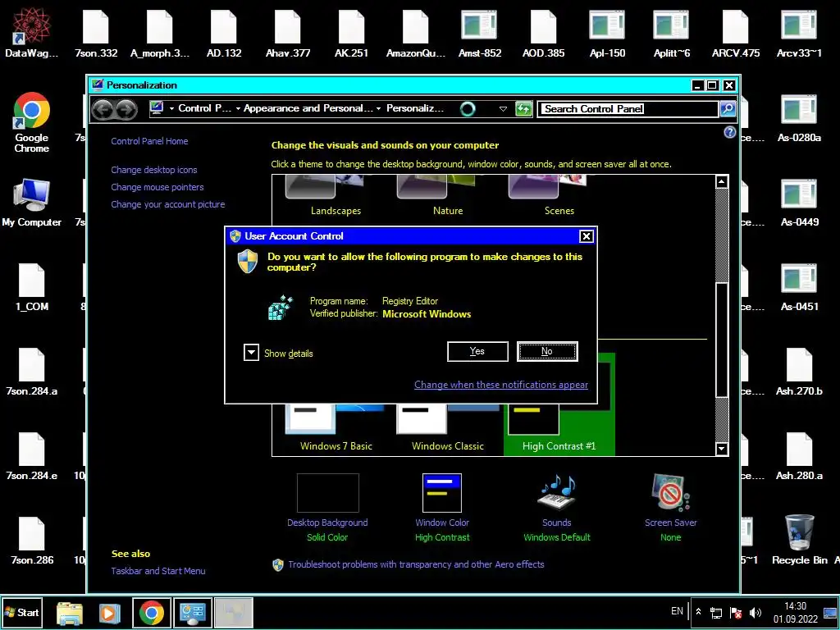Viewport: 840px width, 630px height.
Task: Open Windows Explorer from the taskbar
Action: pos(70,613)
